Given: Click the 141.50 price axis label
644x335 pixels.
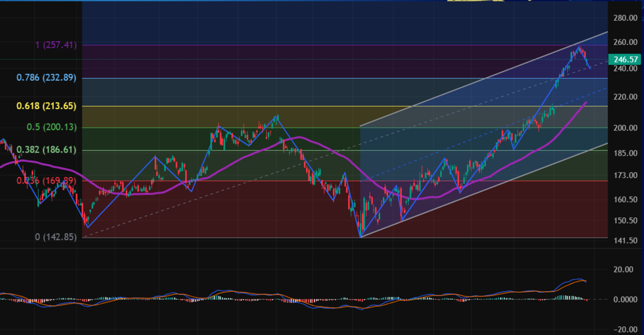Looking at the screenshot, I should (x=626, y=240).
